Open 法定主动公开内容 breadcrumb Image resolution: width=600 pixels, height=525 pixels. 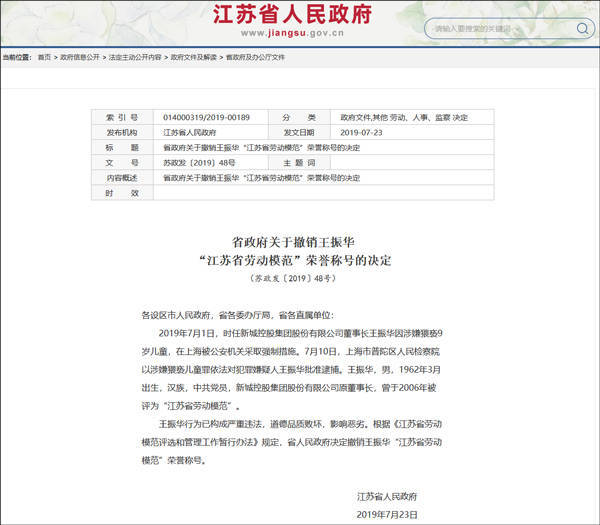pyautogui.click(x=135, y=57)
